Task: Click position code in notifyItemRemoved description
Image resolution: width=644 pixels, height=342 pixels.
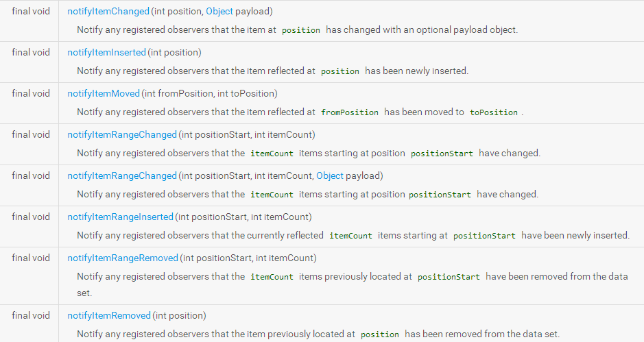Action: click(380, 334)
